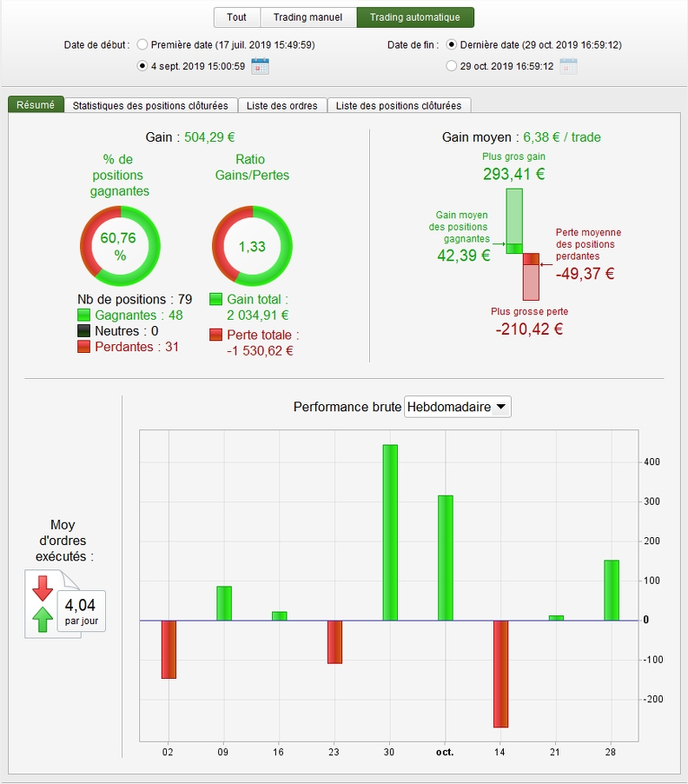Viewport: 688px width, 784px height.
Task: Open Statistiques des positions clôturées tab
Action: click(151, 105)
